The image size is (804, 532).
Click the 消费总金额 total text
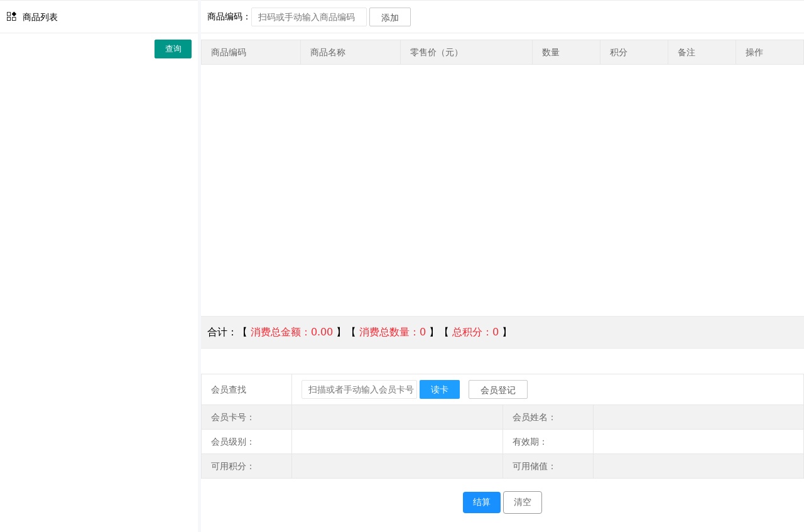[x=291, y=332]
